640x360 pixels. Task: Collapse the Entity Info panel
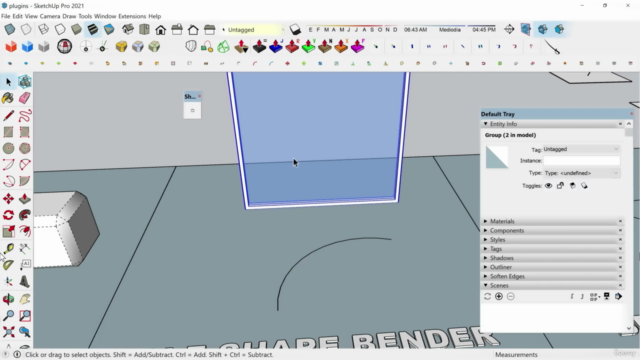click(553, 124)
